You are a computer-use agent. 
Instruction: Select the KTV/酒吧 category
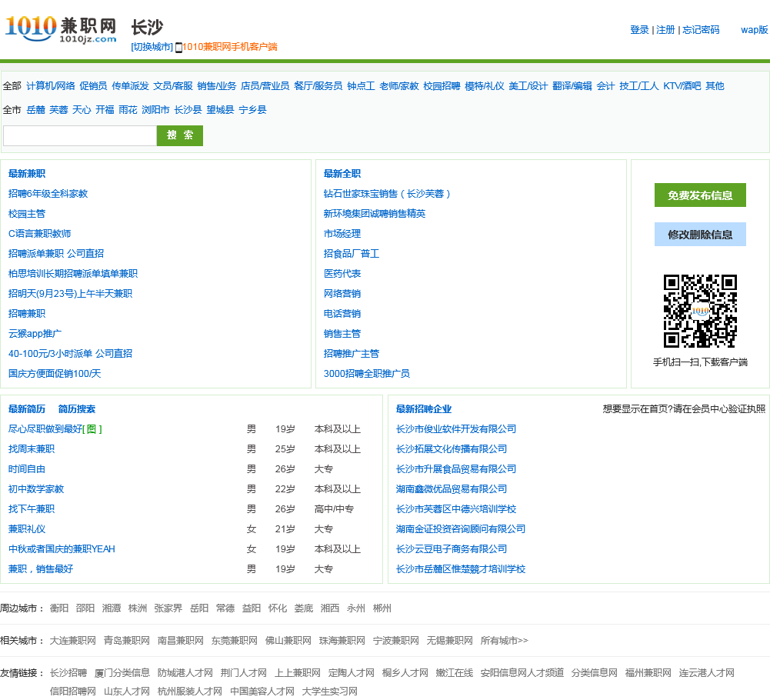tap(682, 86)
